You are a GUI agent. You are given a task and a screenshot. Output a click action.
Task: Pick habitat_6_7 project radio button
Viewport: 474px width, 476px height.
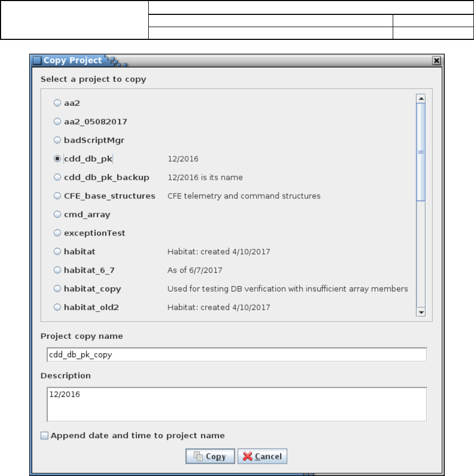click(x=57, y=270)
